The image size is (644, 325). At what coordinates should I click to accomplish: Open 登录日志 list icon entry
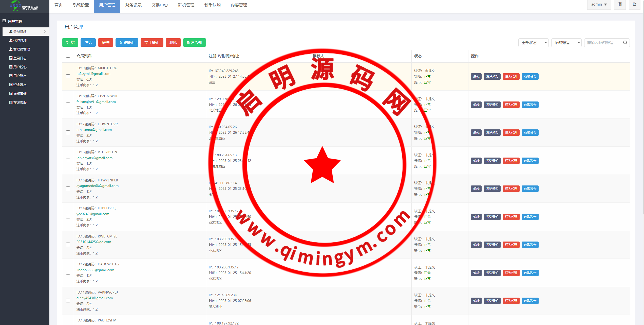coord(20,58)
